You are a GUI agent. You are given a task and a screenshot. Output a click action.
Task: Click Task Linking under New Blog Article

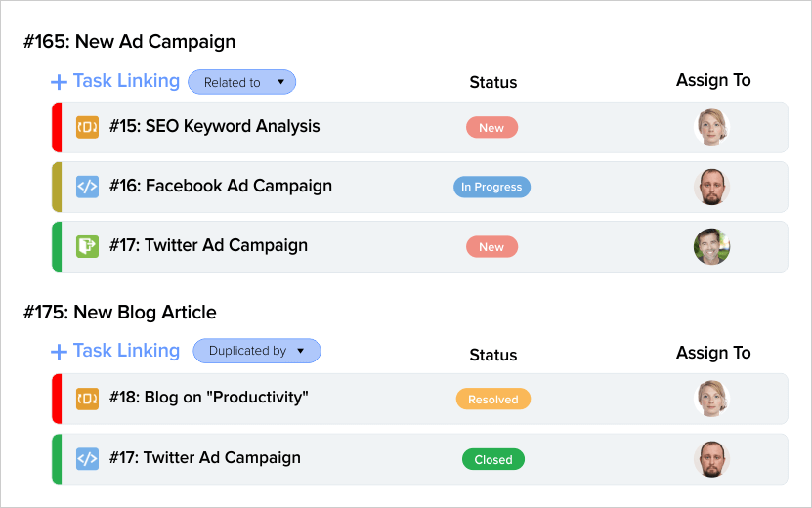pos(126,351)
